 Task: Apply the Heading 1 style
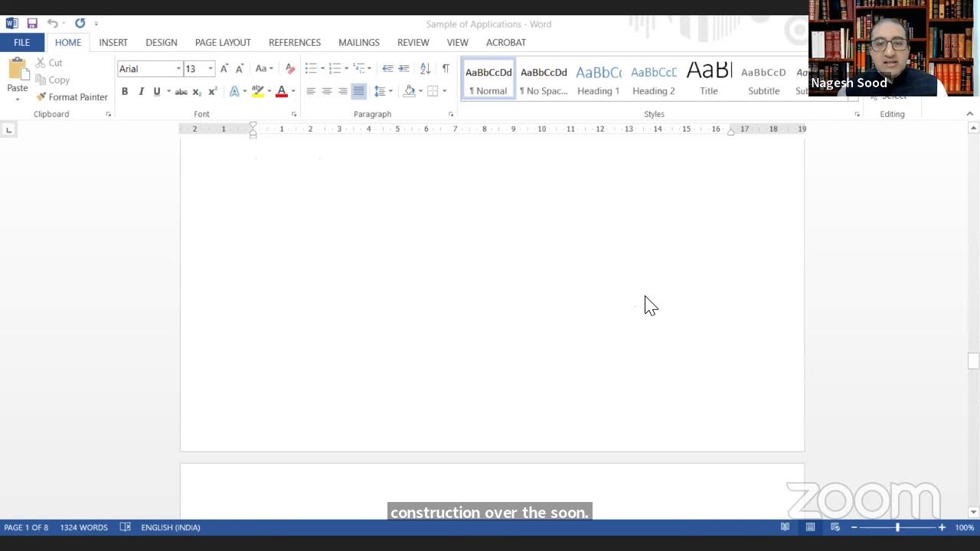click(x=599, y=79)
